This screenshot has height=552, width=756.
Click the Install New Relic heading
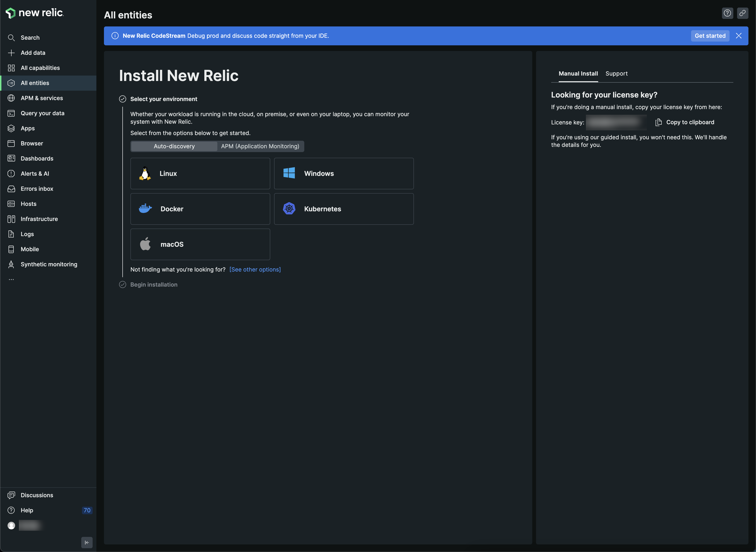click(179, 76)
